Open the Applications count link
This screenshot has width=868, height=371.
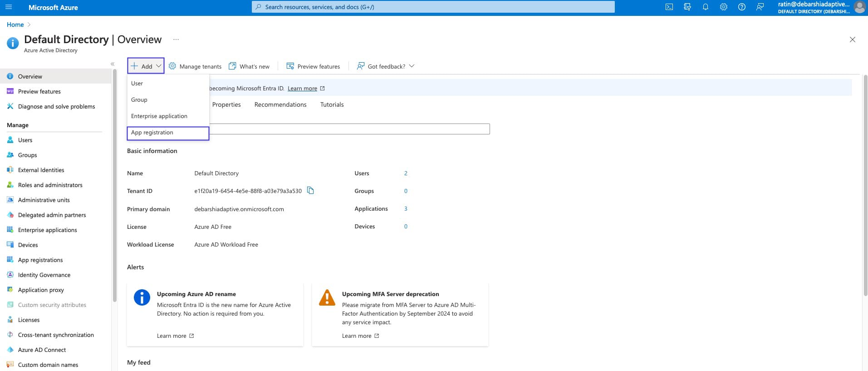(406, 208)
